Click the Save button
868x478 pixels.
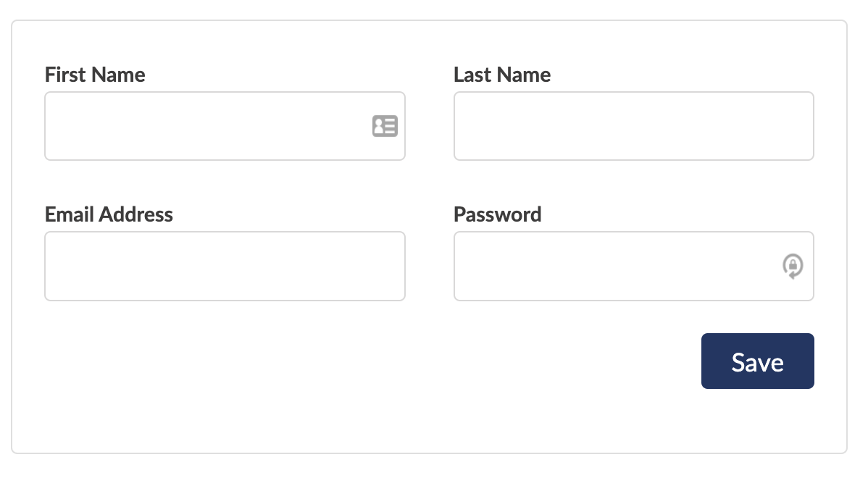click(757, 361)
